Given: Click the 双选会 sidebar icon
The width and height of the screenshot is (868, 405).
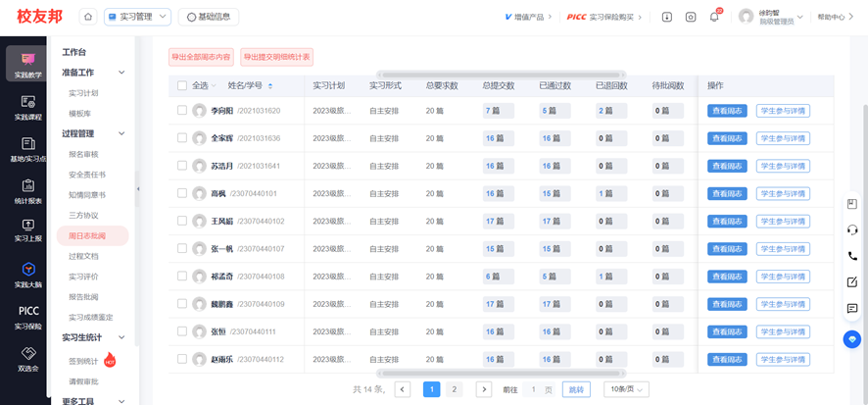Looking at the screenshot, I should (x=27, y=359).
